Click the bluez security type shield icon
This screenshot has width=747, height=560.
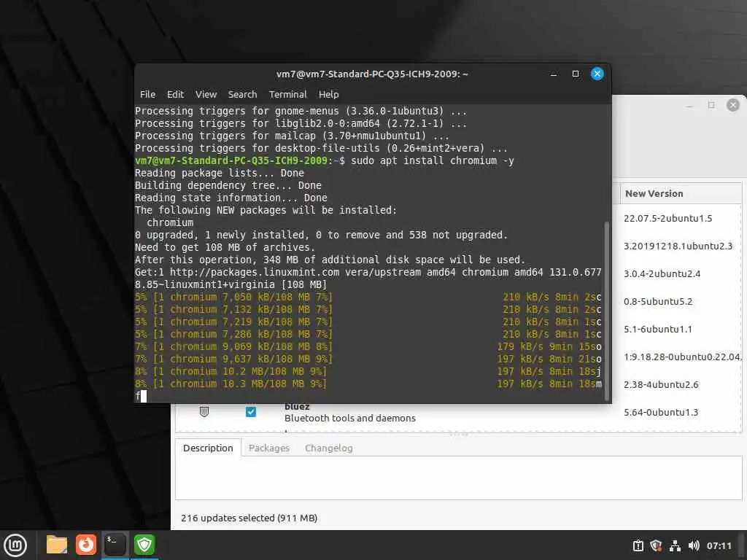click(x=204, y=411)
